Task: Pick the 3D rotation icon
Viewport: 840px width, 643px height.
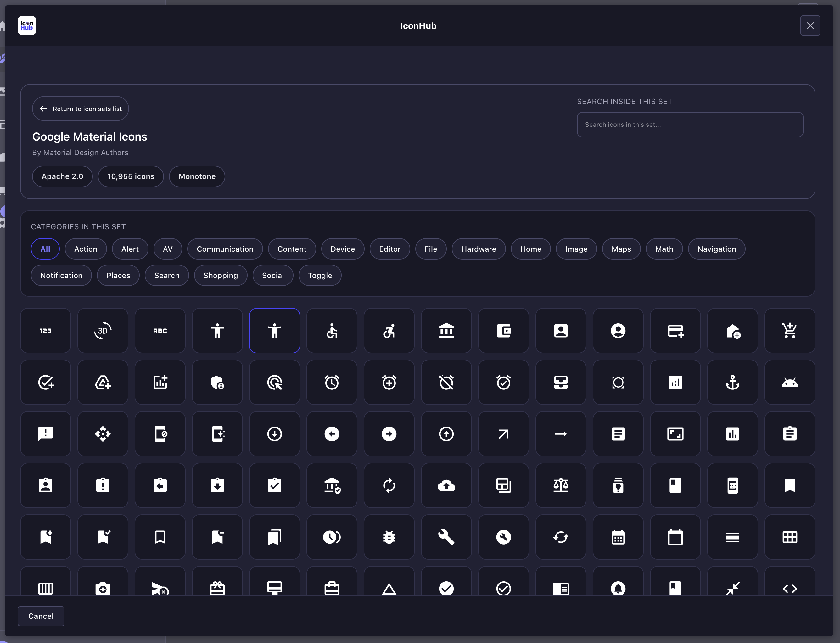Action: click(103, 331)
